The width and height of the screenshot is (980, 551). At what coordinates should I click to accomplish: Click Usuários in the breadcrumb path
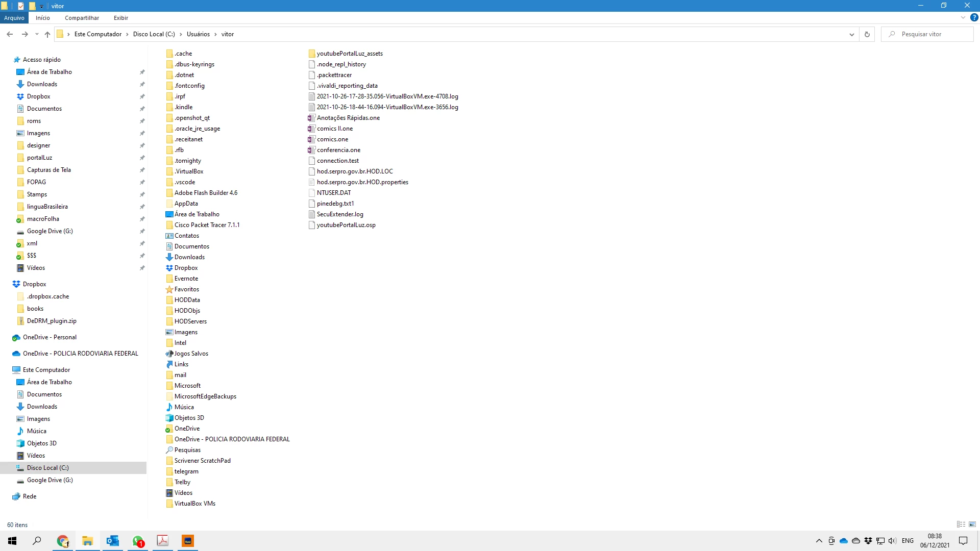point(198,34)
